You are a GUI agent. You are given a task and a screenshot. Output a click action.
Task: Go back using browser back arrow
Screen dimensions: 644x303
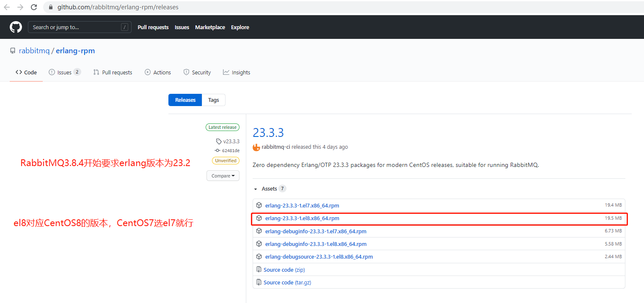(7, 7)
